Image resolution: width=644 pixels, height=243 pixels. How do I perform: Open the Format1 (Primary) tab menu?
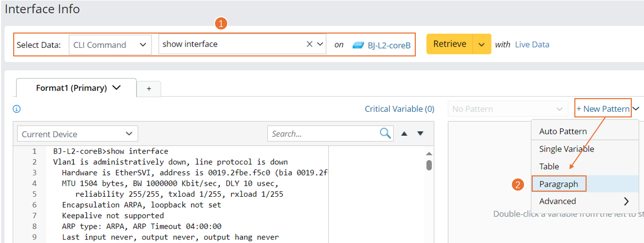click(116, 87)
